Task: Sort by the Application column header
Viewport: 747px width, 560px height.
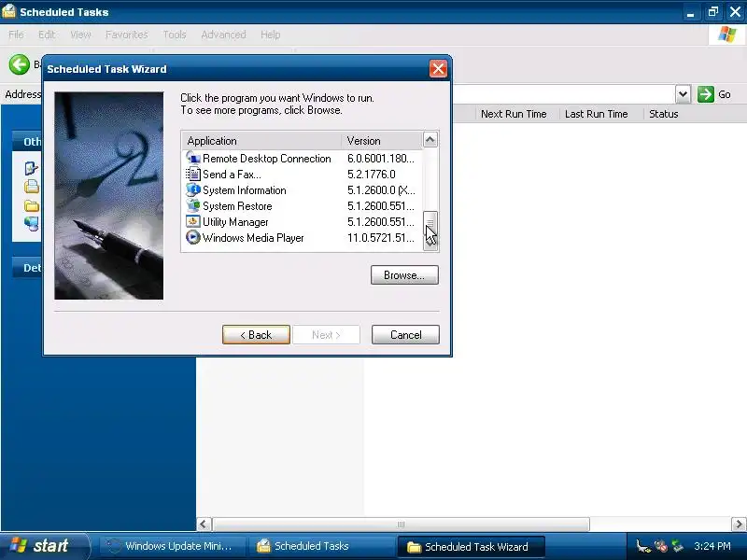Action: [x=261, y=141]
